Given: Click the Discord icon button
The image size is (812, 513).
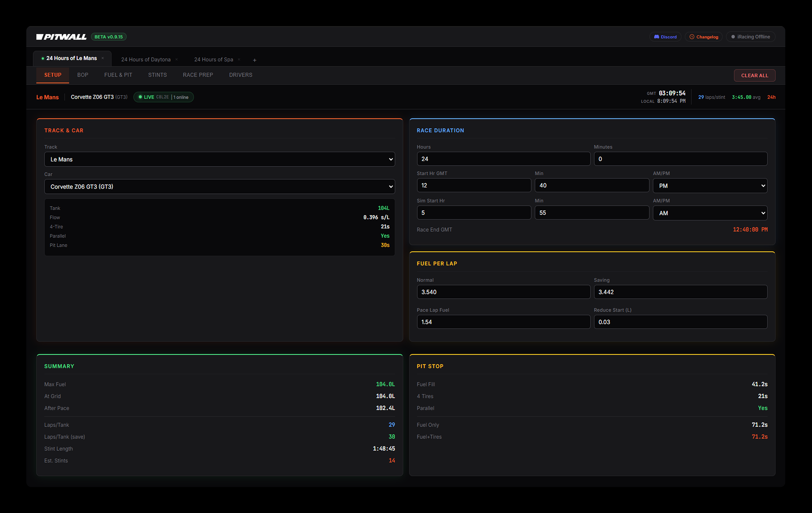Looking at the screenshot, I should pyautogui.click(x=665, y=37).
